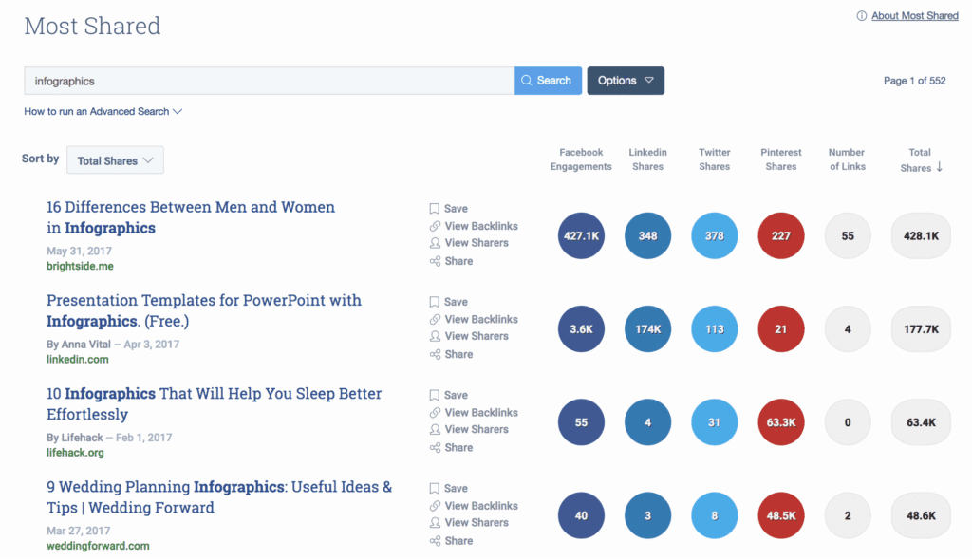Viewport: 972px width, 560px height.
Task: Toggle the Total Shares sort direction arrow
Action: click(x=940, y=167)
